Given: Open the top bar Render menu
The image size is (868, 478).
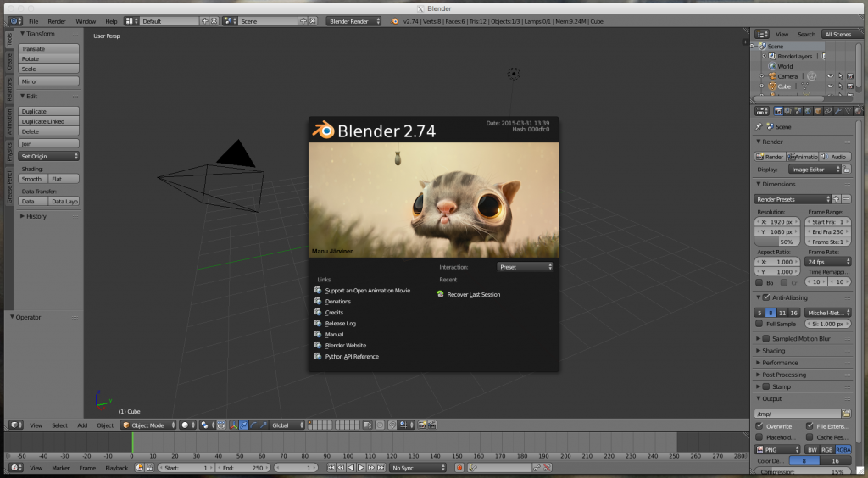Looking at the screenshot, I should tap(57, 21).
